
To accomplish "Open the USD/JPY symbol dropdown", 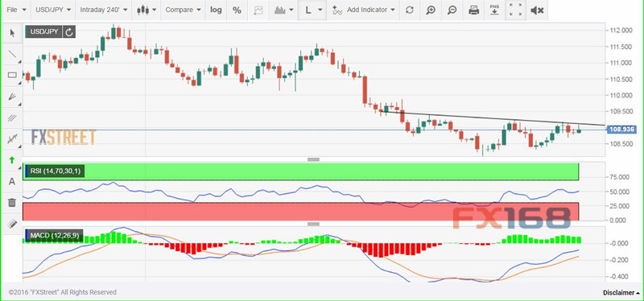I will (x=53, y=10).
